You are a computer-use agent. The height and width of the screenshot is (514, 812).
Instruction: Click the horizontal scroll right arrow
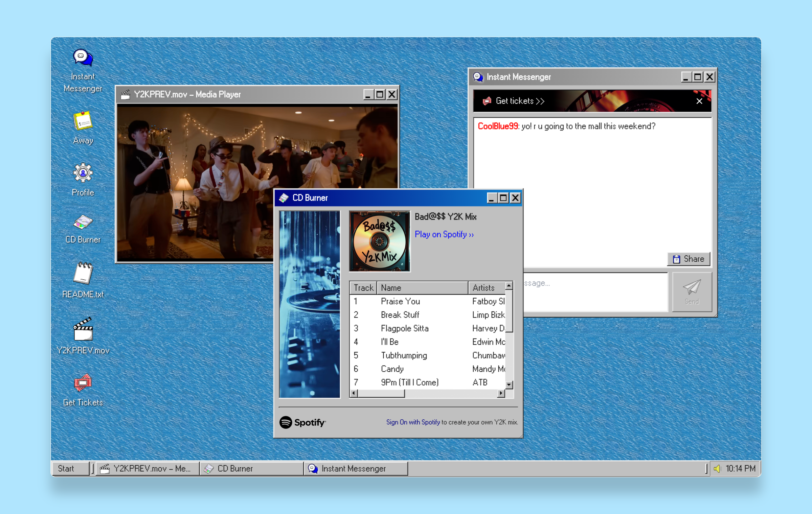pos(501,393)
